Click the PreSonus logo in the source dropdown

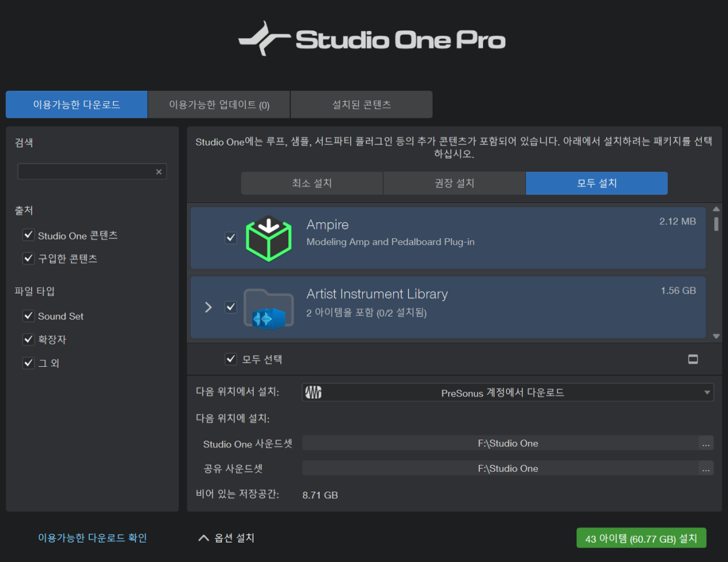(313, 393)
